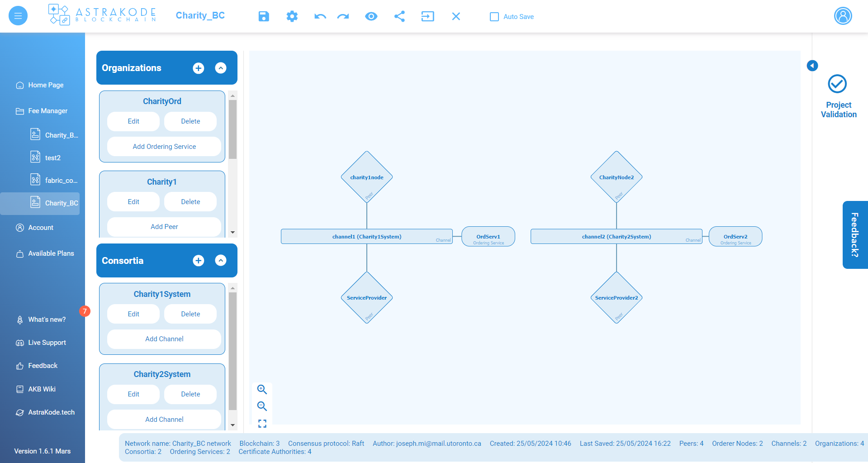Zoom out on the canvas
Viewport: 868px width, 463px height.
262,406
